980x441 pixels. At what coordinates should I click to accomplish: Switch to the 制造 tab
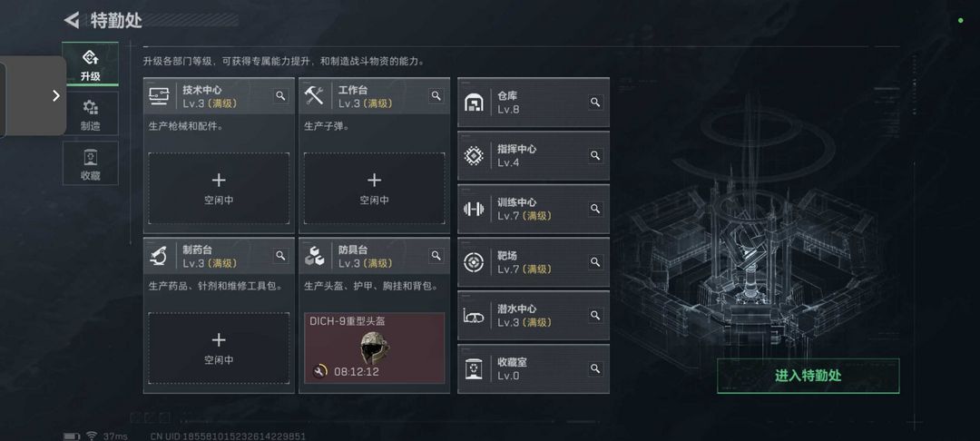coord(90,114)
